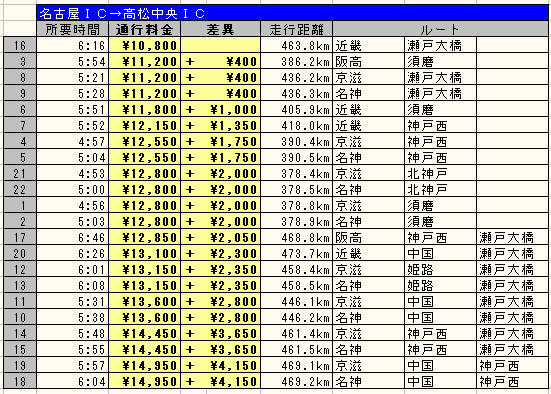Click distance cell 461.5km
The image size is (551, 394).
pyautogui.click(x=297, y=349)
